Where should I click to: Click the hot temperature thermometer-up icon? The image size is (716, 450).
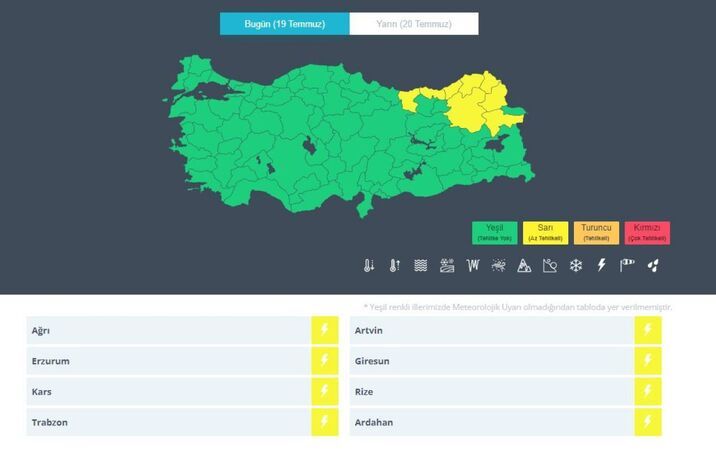point(395,265)
